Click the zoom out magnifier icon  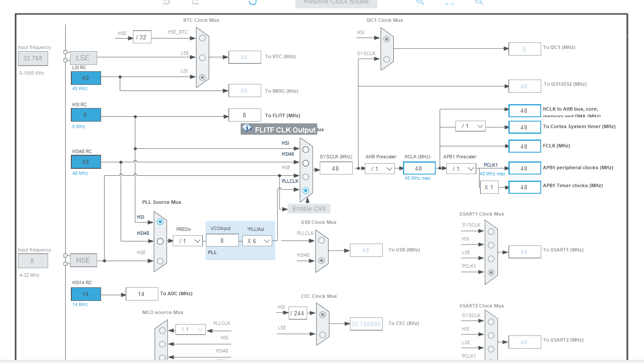pos(479,2)
